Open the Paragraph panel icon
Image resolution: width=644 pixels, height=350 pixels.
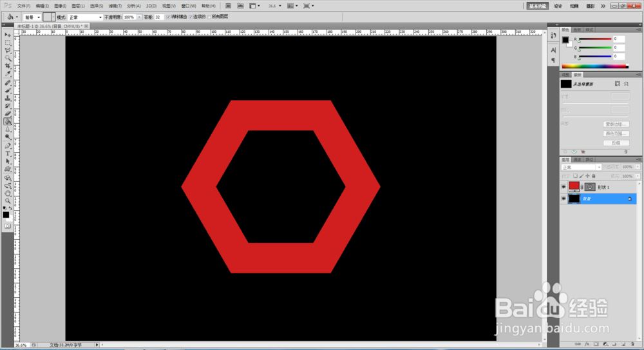click(x=553, y=60)
